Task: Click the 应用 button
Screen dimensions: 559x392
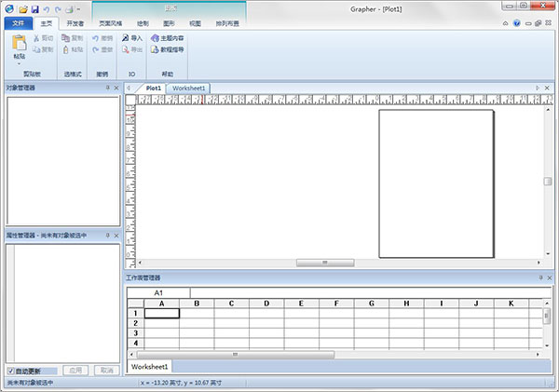Action: 75,371
